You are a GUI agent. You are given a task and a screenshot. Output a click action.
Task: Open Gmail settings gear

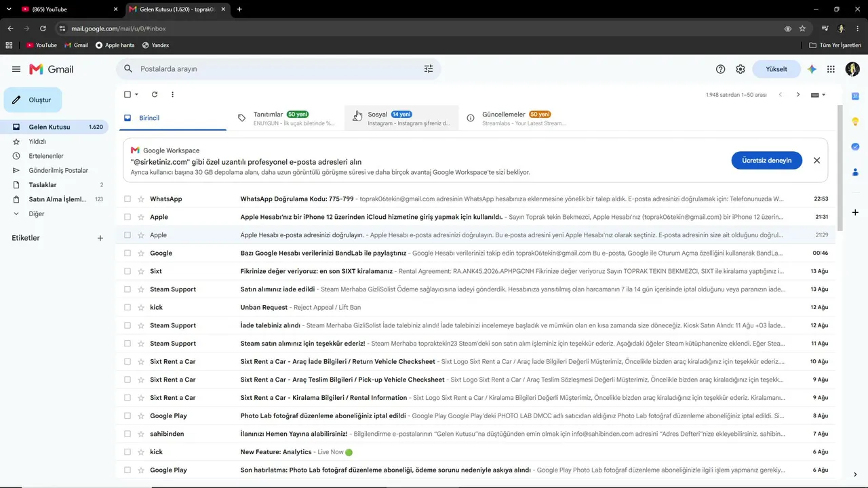coord(741,69)
